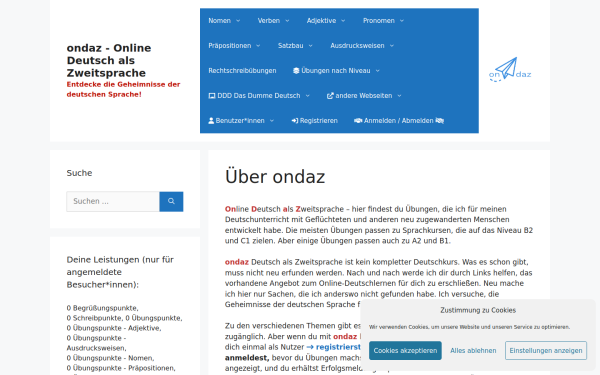Expand chevron next to Adjektive
600x375 pixels.
[x=343, y=21]
